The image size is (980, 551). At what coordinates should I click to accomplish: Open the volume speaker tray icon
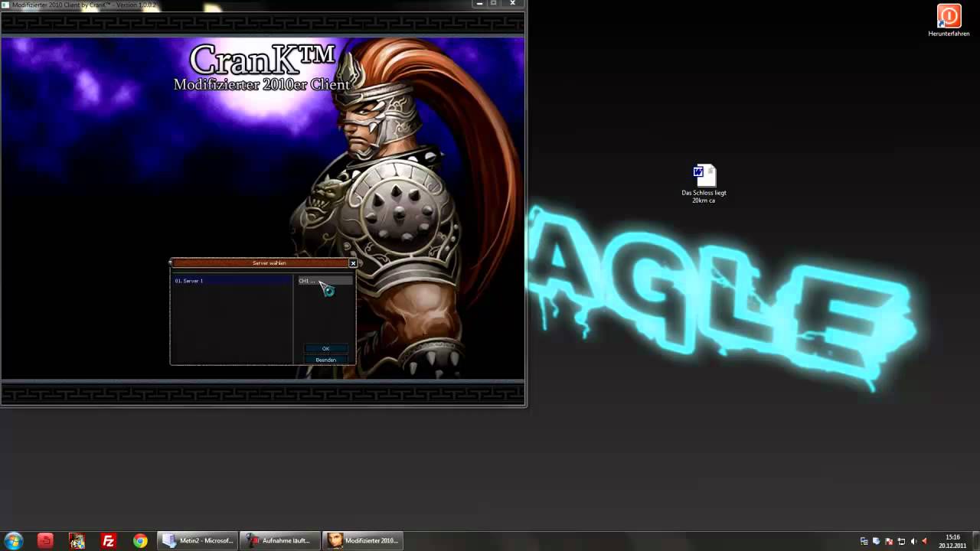913,541
